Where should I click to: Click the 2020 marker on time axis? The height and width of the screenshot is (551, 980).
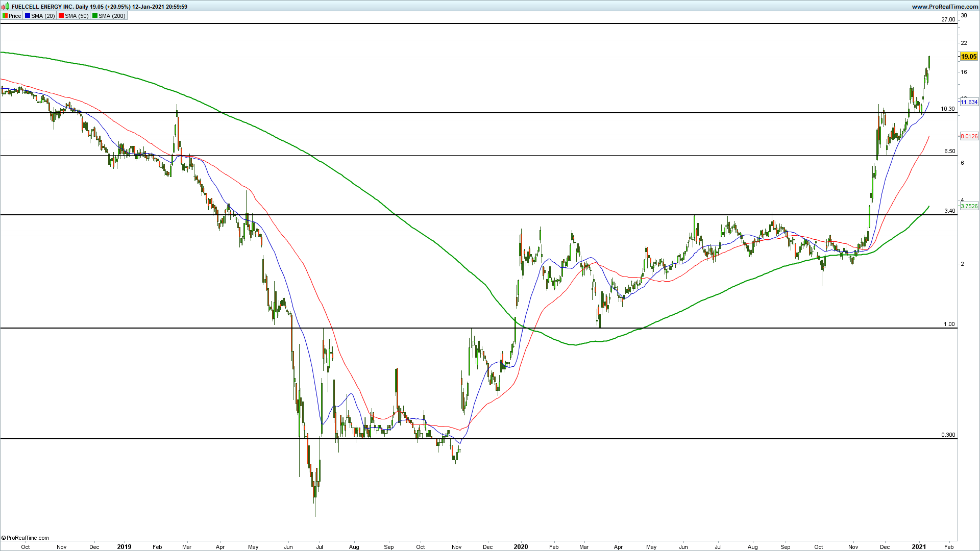521,546
